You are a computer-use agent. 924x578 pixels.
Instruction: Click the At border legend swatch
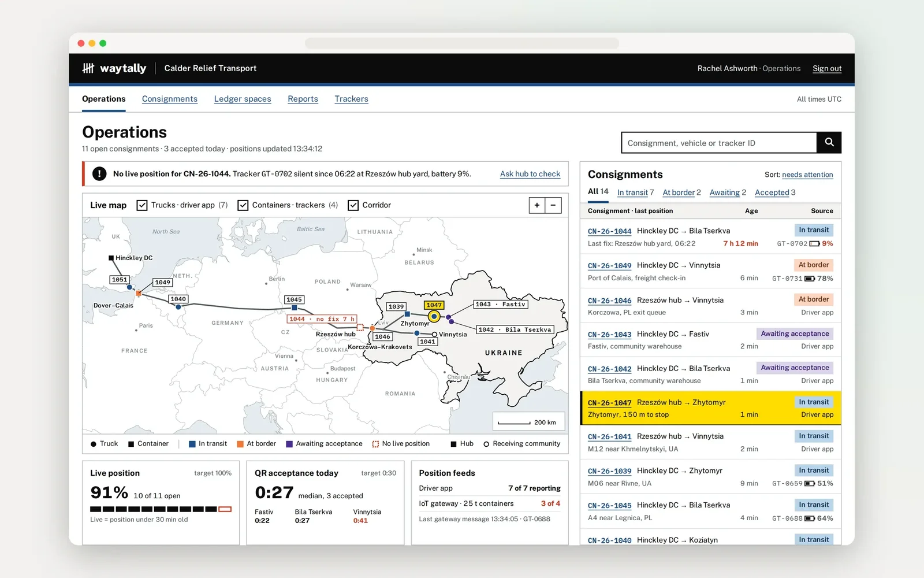(240, 444)
